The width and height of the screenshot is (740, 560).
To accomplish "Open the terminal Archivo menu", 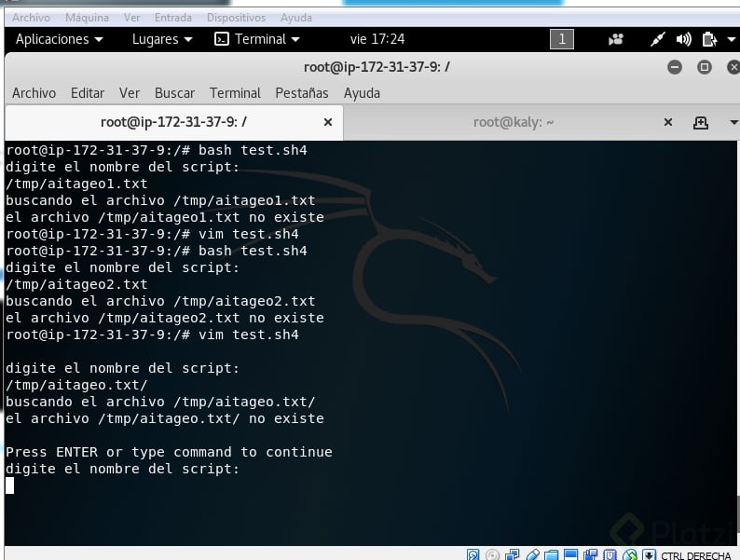I will (34, 93).
